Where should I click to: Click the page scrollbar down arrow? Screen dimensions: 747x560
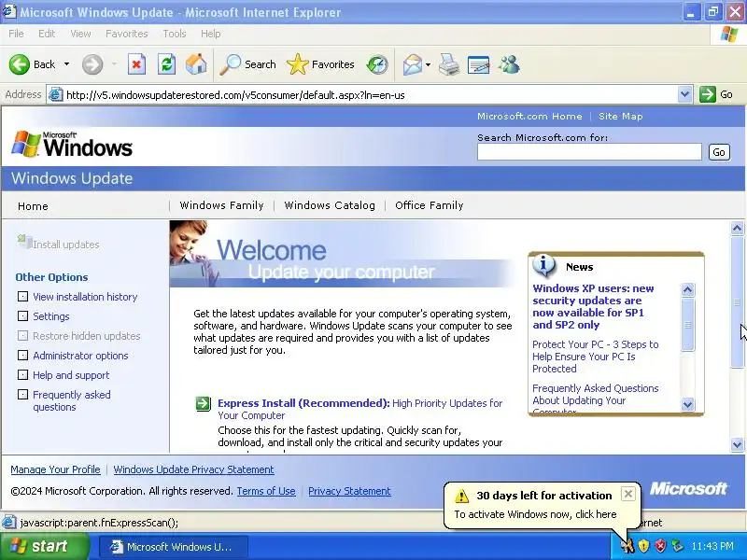[737, 445]
